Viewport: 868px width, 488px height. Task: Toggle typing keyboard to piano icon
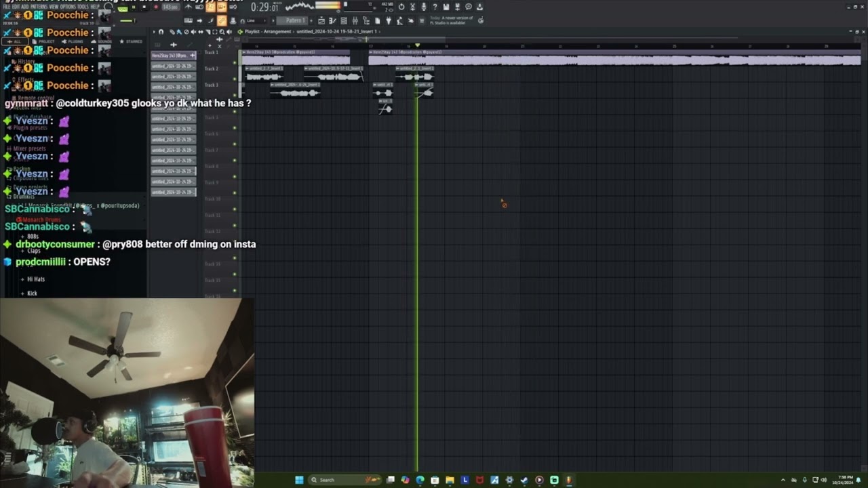point(188,20)
